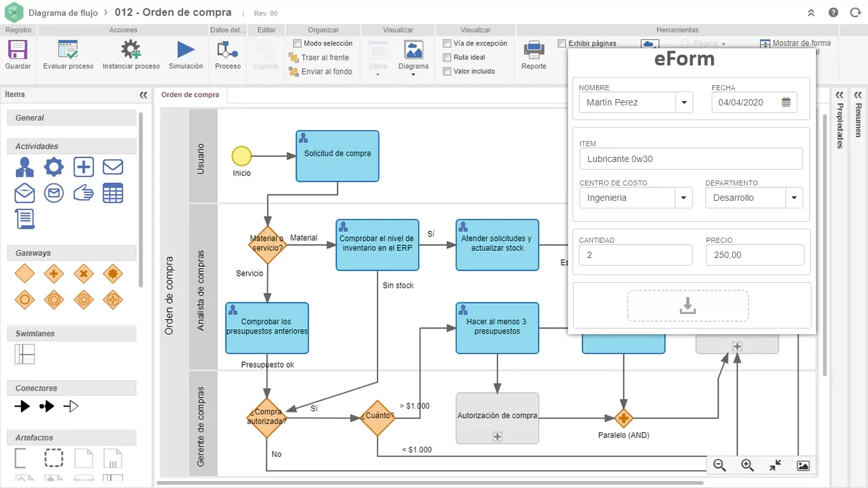The width and height of the screenshot is (868, 488).
Task: Expand the Centro de Costo dropdown
Action: tap(684, 198)
